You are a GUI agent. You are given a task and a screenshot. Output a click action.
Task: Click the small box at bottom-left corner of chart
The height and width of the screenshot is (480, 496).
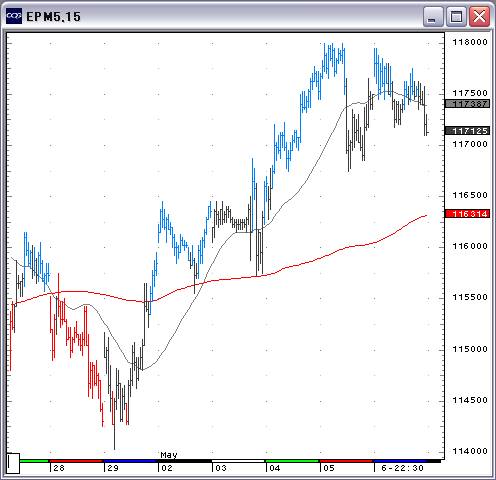pos(13,463)
